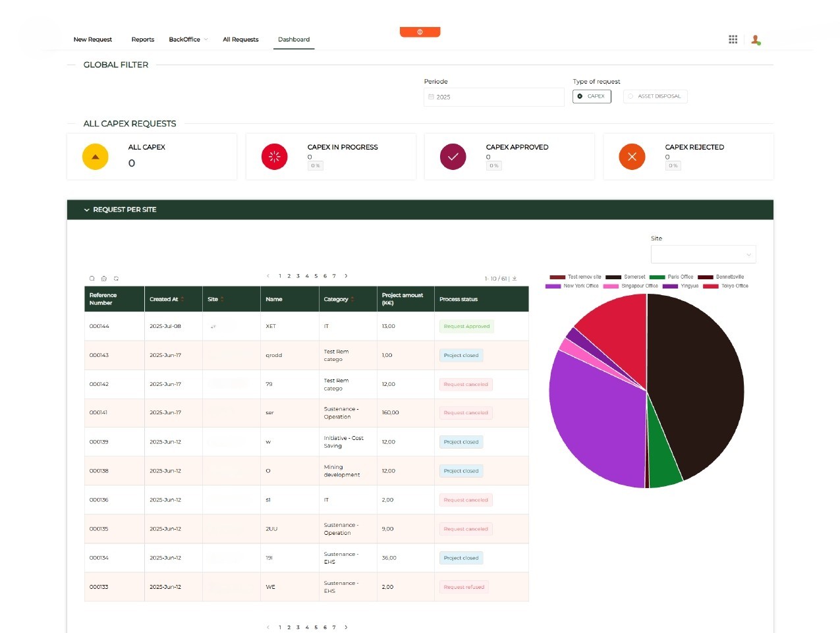Open the apps grid icon in the header
The width and height of the screenshot is (840, 633).
(x=733, y=40)
